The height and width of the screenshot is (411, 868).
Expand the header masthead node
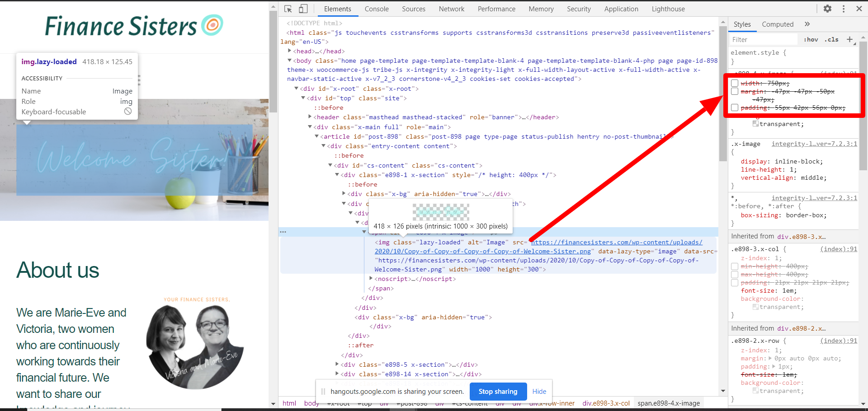tap(310, 117)
